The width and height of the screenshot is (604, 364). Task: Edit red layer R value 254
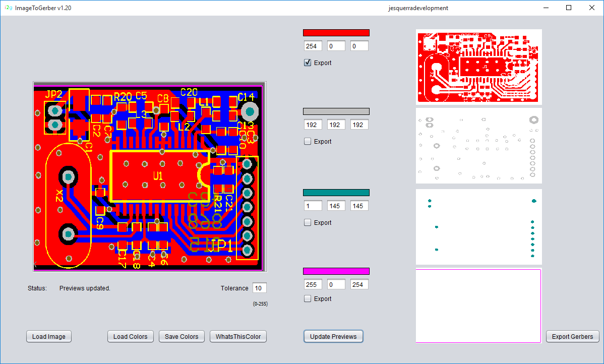tap(313, 46)
